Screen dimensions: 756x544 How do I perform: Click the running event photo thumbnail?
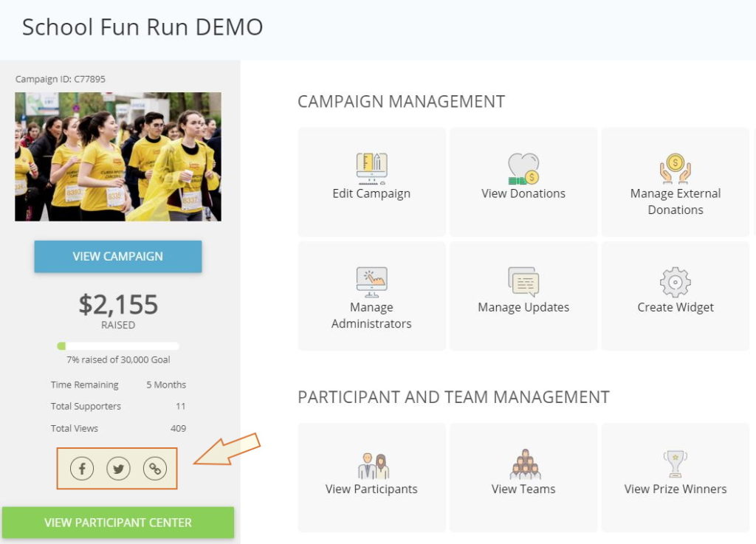[x=117, y=156]
